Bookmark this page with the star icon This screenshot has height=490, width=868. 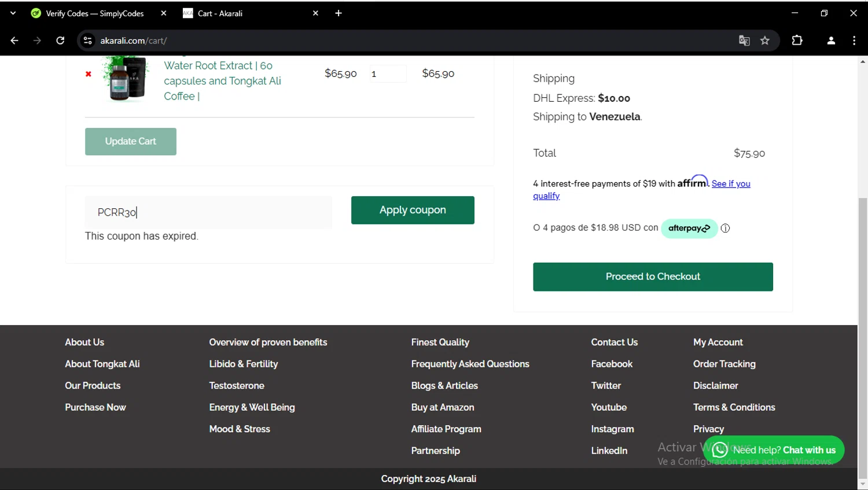[765, 40]
